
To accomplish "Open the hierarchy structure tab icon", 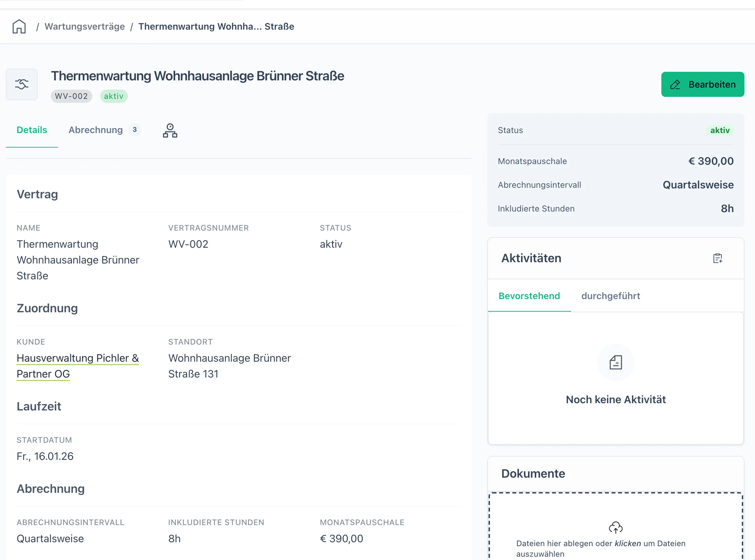I will point(170,130).
